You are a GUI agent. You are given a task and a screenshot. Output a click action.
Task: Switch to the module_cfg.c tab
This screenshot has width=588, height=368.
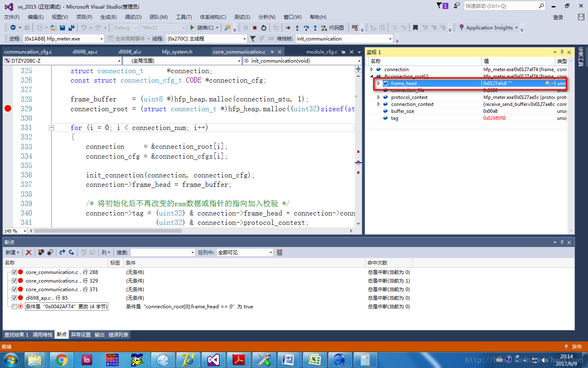click(x=322, y=52)
